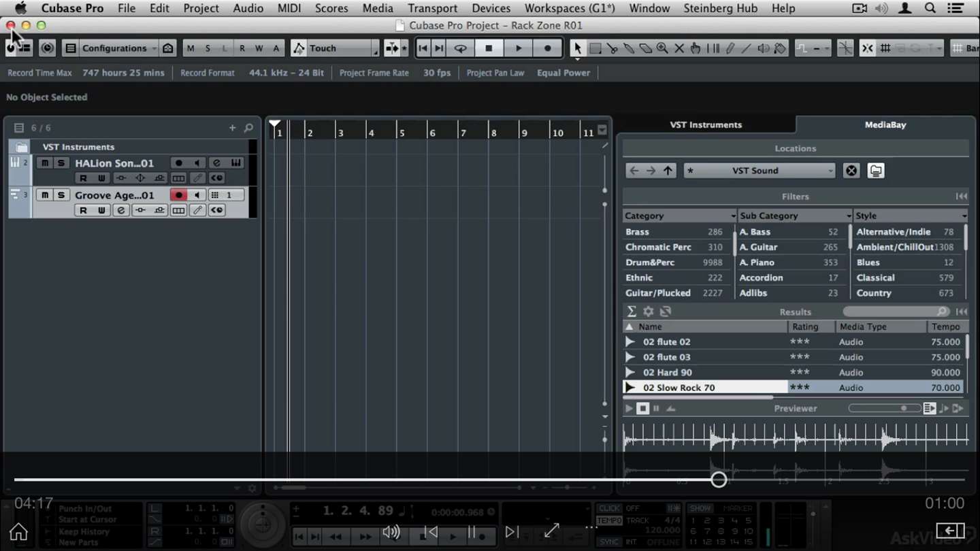Open the ruler display format dropdown arrow
980x551 pixels.
click(602, 131)
